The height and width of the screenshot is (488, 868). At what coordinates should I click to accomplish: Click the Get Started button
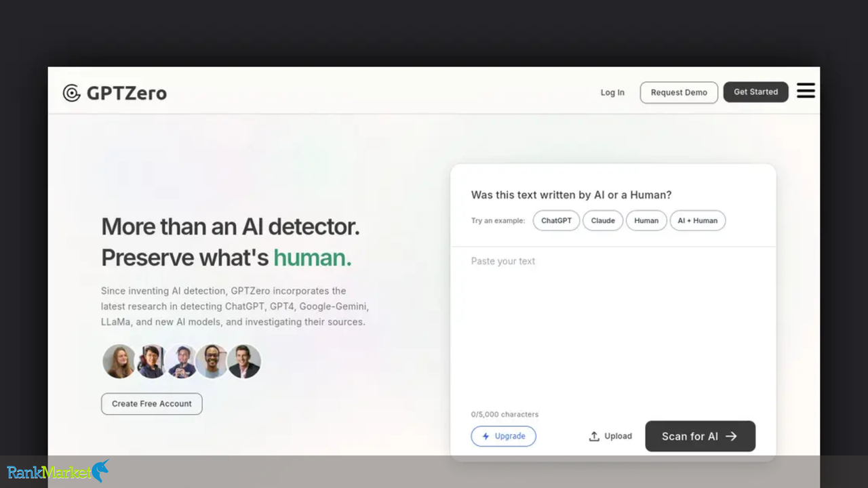click(755, 92)
